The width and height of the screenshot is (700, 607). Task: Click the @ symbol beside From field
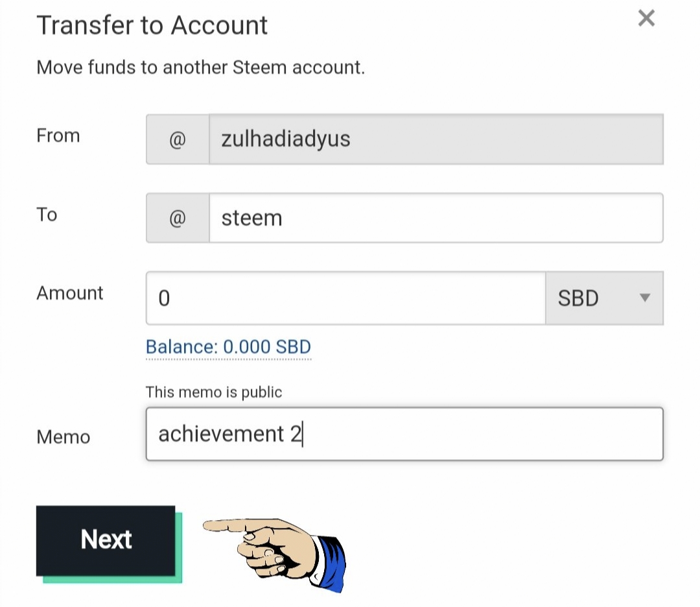point(178,139)
